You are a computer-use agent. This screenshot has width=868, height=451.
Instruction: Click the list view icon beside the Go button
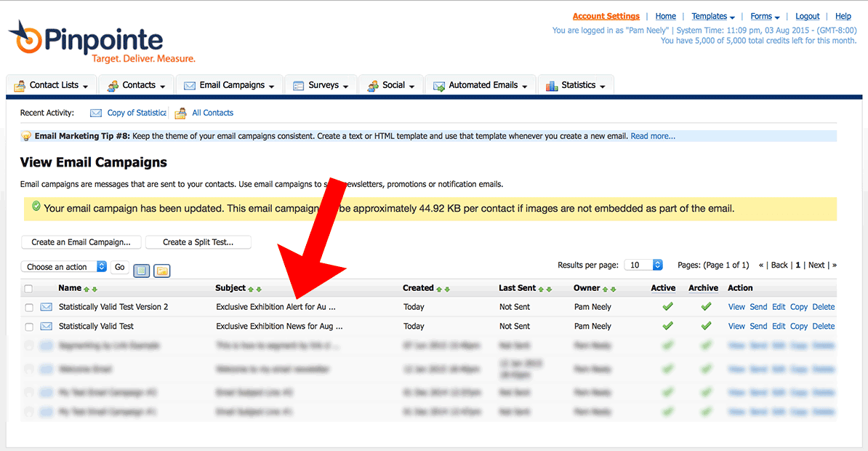tap(142, 271)
